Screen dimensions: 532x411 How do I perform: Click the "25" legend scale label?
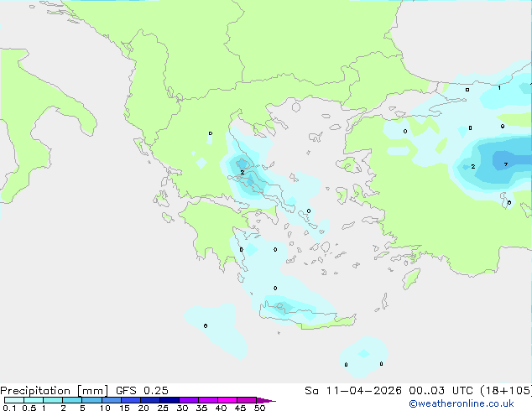point(163,408)
